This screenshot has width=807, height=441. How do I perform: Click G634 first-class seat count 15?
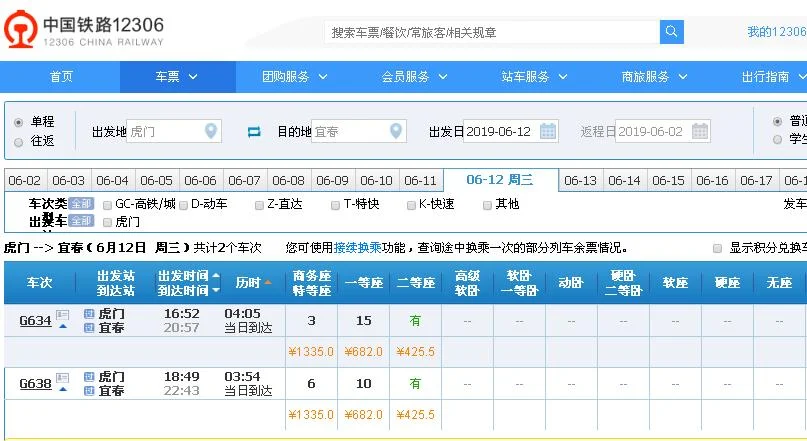tap(363, 321)
